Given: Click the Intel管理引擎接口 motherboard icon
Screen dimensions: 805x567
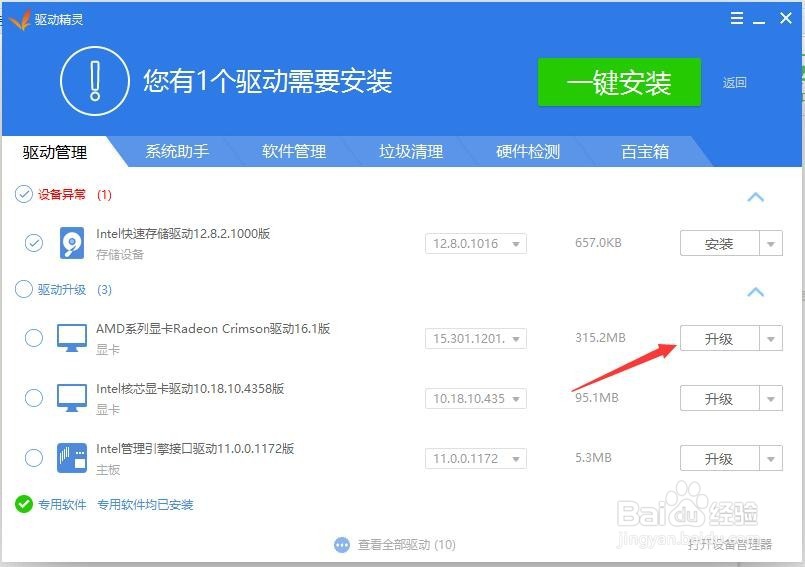Looking at the screenshot, I should click(71, 458).
